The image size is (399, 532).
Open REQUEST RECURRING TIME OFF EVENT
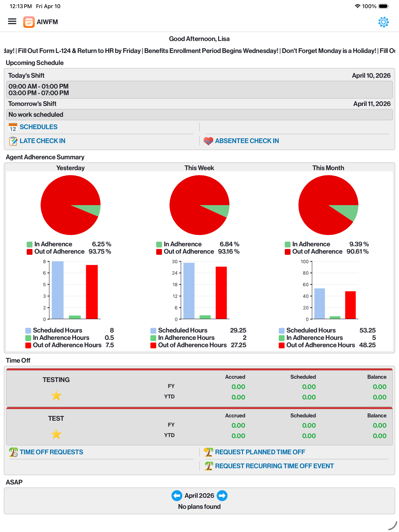pyautogui.click(x=275, y=466)
